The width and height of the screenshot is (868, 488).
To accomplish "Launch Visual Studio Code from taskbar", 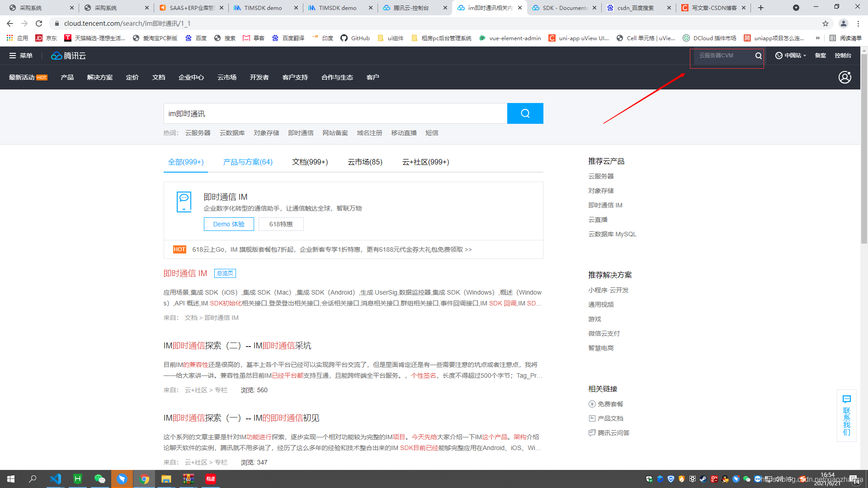I will click(x=56, y=479).
